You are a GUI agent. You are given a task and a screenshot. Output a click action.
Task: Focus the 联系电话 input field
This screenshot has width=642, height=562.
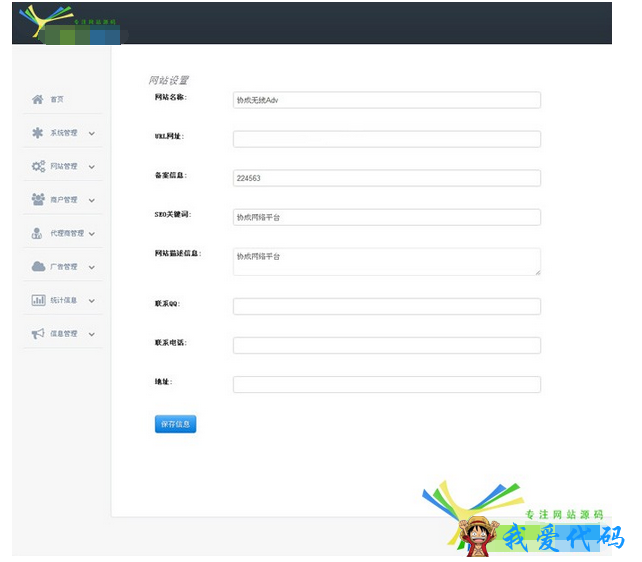387,345
